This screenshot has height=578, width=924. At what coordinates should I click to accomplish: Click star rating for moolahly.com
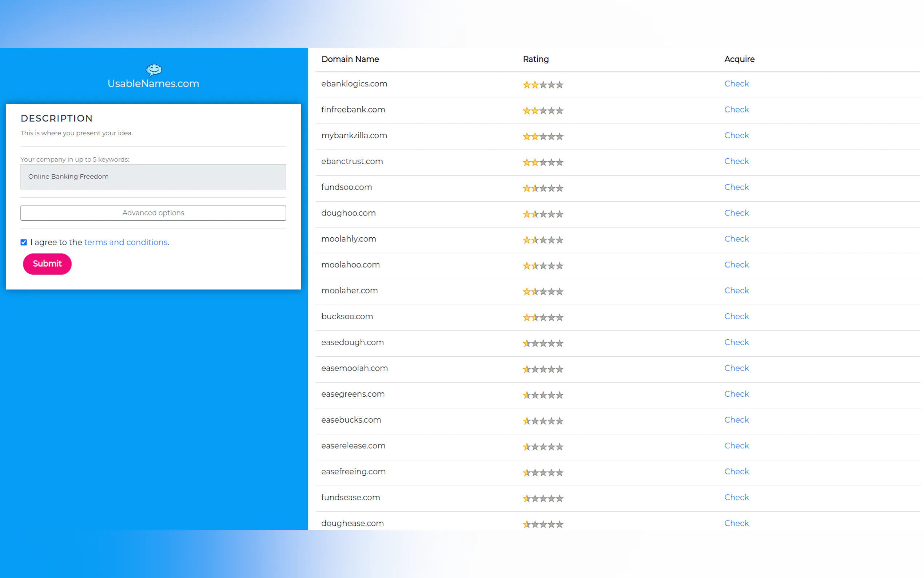coord(542,240)
